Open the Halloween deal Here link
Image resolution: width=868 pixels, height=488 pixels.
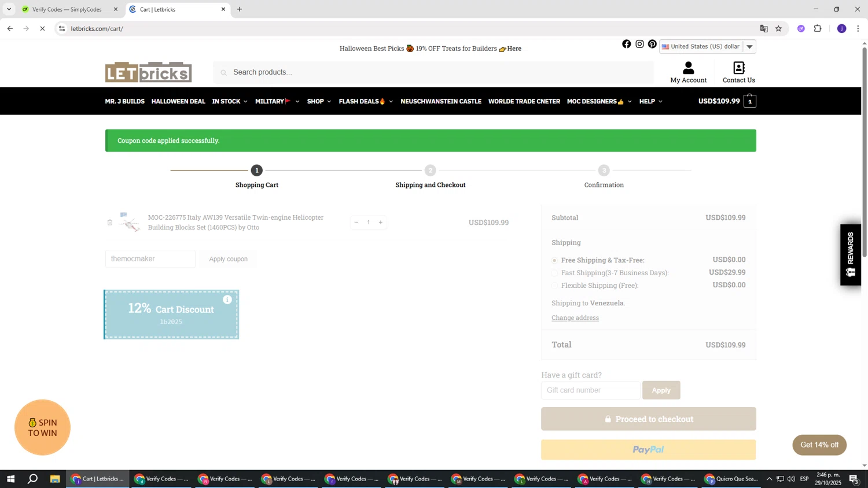tap(514, 49)
